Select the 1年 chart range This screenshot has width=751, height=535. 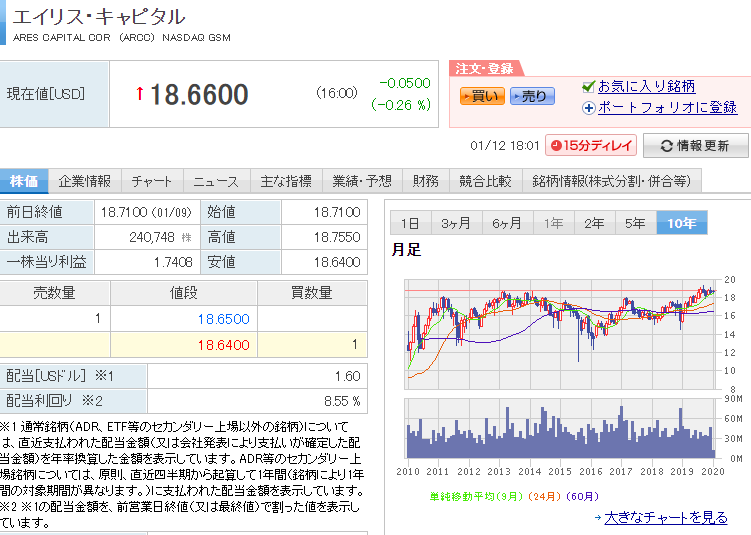click(554, 223)
